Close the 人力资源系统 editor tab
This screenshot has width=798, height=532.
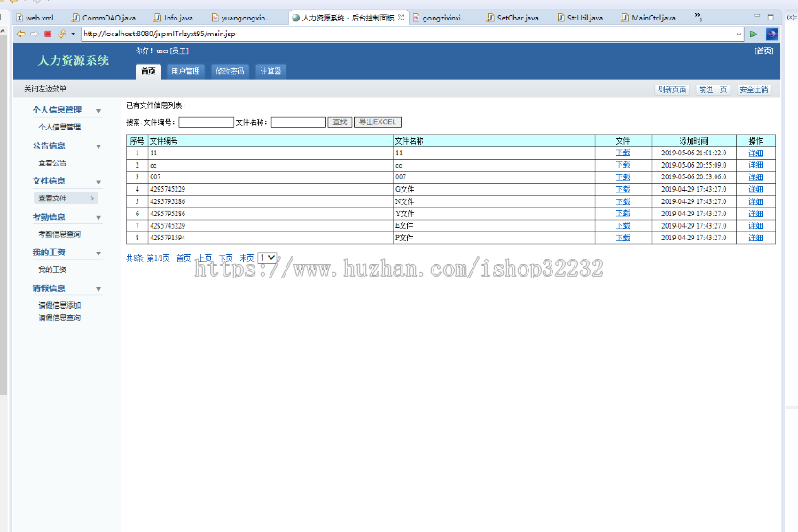click(x=401, y=18)
